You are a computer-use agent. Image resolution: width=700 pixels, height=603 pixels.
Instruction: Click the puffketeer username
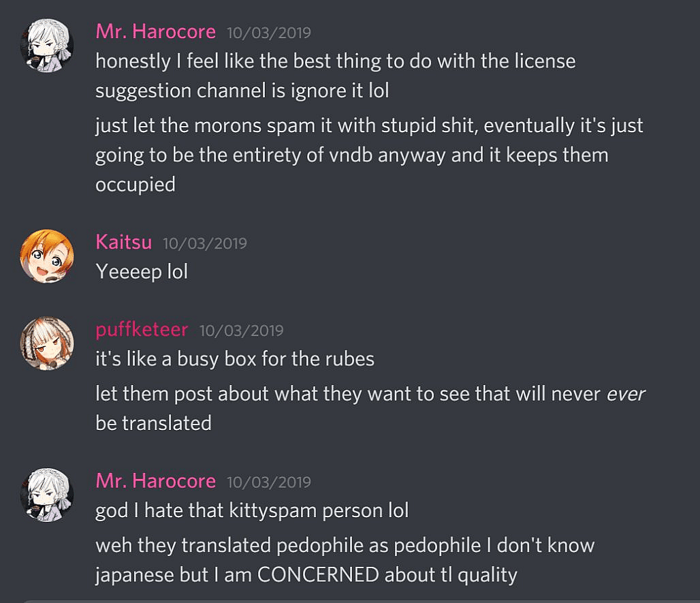pos(142,330)
